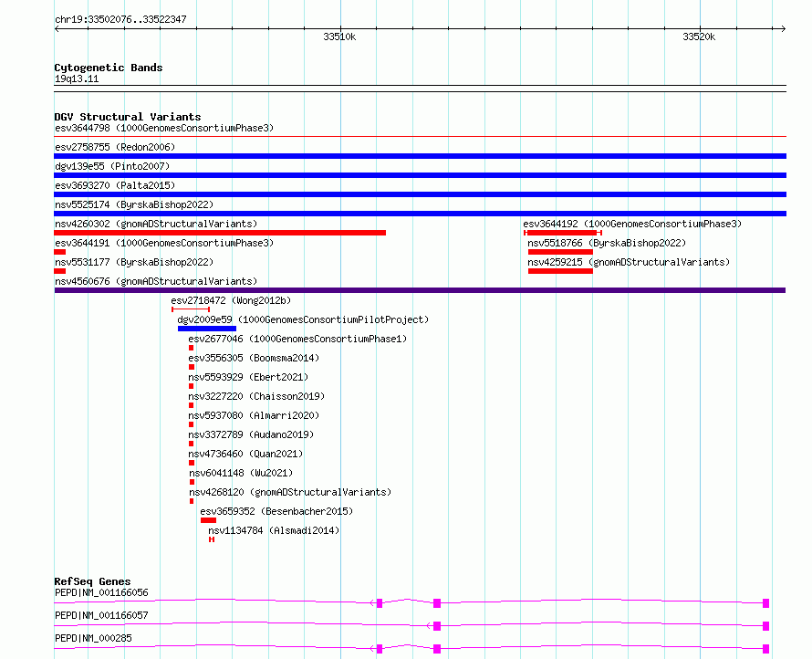Select the 19q13.11 band label
Viewport: 812px width, 659px height.
pyautogui.click(x=77, y=78)
